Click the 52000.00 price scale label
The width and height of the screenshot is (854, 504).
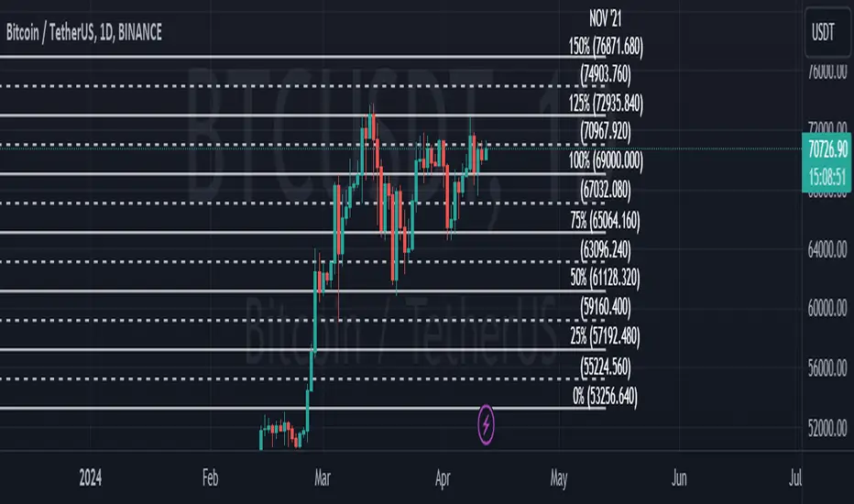click(827, 428)
